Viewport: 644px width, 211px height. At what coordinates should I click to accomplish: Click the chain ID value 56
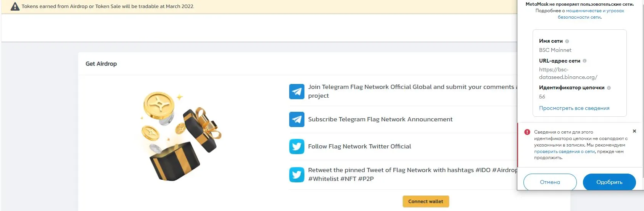tap(542, 97)
